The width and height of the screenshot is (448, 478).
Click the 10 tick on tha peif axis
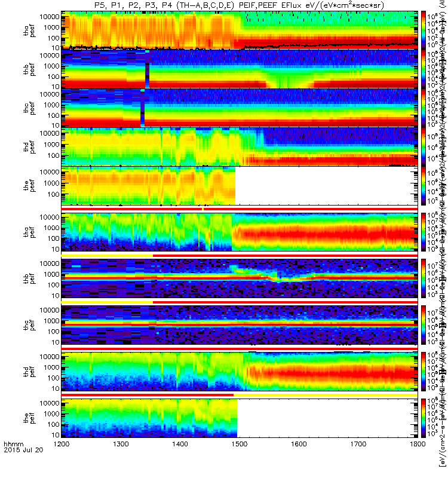click(55, 249)
